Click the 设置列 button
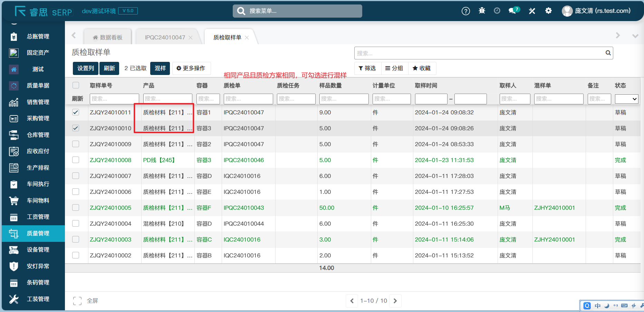This screenshot has height=312, width=644. click(85, 68)
